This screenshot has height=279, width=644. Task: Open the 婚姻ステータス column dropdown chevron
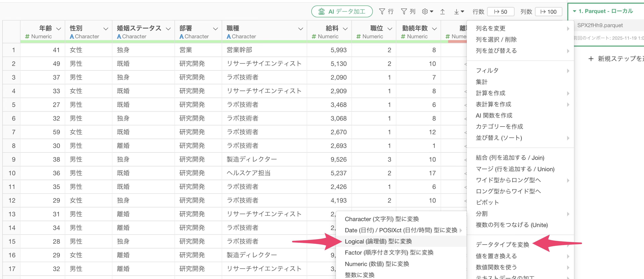pyautogui.click(x=169, y=29)
